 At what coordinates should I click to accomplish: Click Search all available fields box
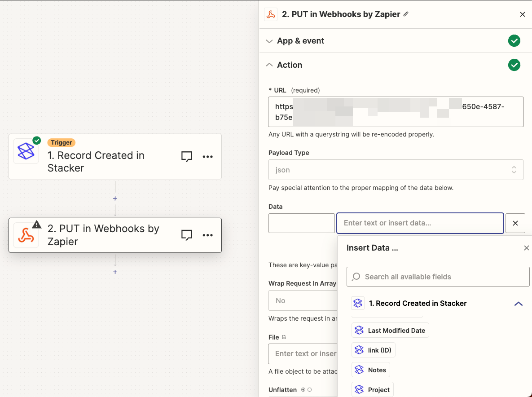438,277
